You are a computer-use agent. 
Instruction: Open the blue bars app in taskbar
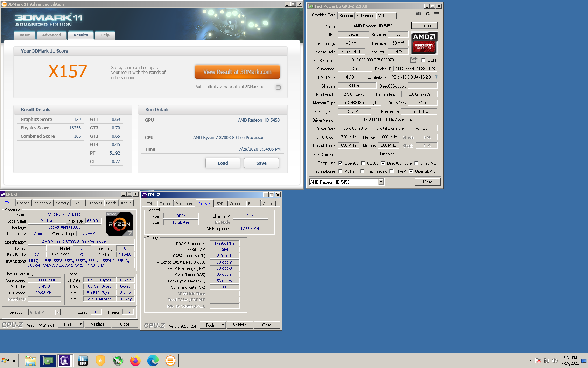click(x=83, y=361)
